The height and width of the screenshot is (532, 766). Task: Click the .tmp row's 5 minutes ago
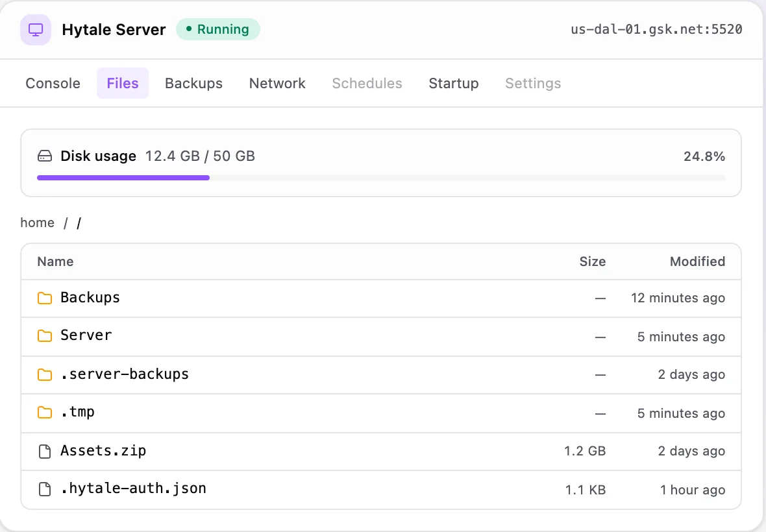coord(681,413)
